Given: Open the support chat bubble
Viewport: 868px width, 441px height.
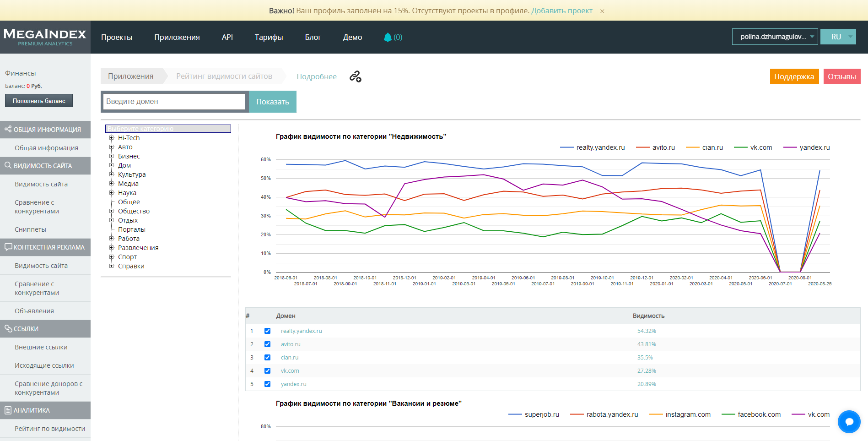Looking at the screenshot, I should coord(849,422).
